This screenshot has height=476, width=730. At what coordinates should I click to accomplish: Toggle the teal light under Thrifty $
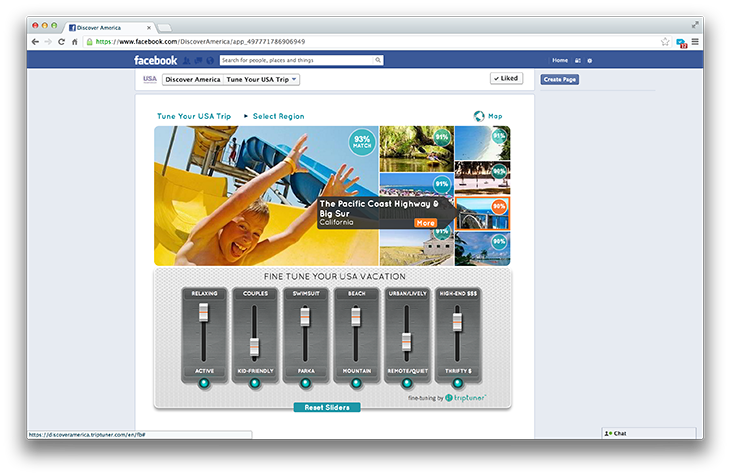[457, 383]
